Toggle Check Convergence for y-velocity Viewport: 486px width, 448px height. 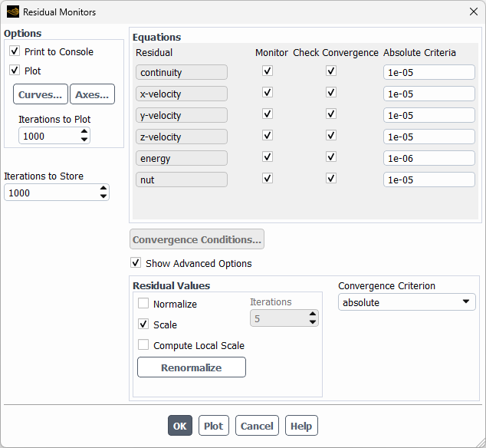[331, 114]
